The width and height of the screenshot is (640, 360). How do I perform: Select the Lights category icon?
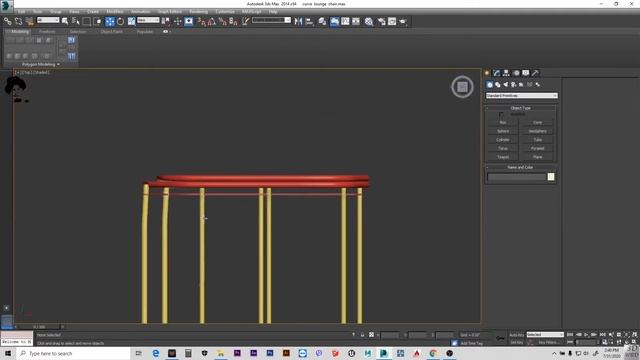point(506,84)
